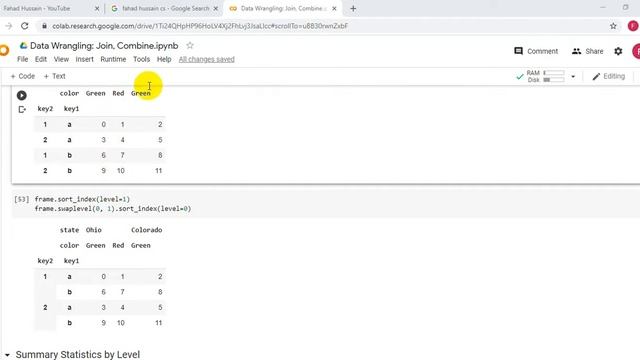Click the Summary Statistics by Level heading

point(78,355)
